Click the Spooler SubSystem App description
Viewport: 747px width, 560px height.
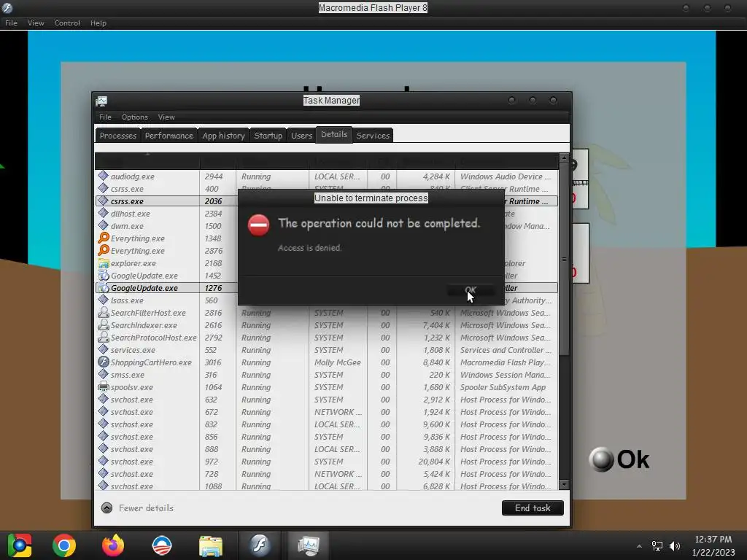tap(503, 387)
